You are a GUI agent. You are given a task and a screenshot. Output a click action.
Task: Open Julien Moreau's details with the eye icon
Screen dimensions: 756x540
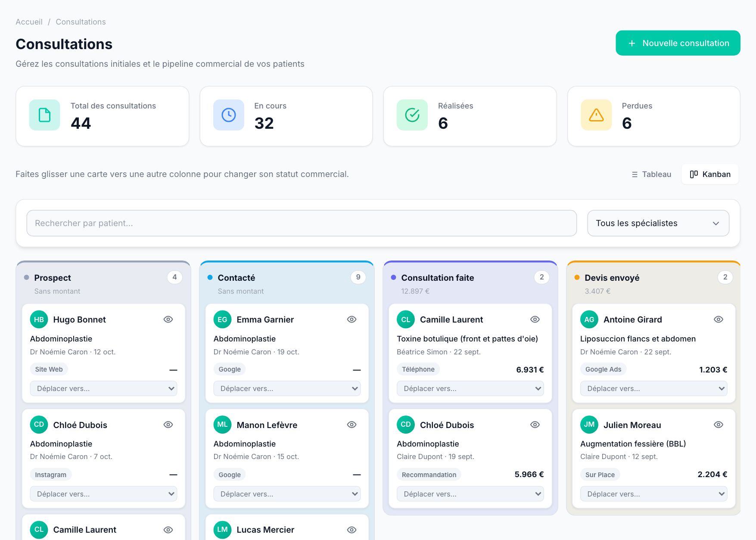click(719, 425)
